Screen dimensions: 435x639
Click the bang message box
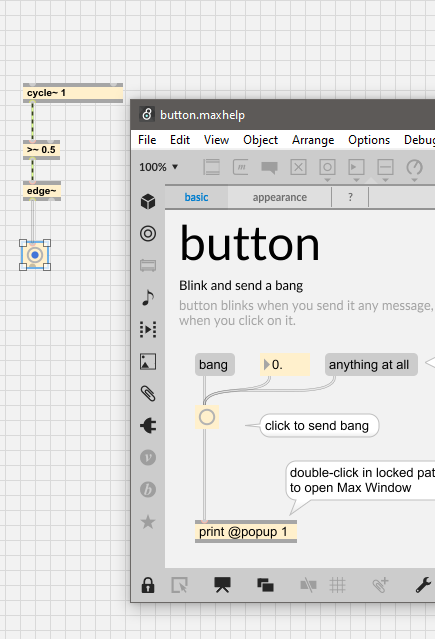[215, 365]
